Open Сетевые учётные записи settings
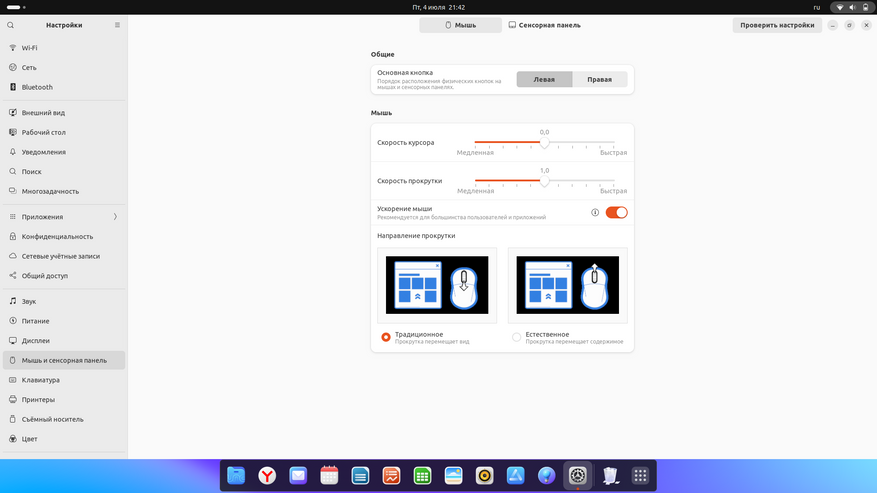This screenshot has width=877, height=493. [64, 256]
